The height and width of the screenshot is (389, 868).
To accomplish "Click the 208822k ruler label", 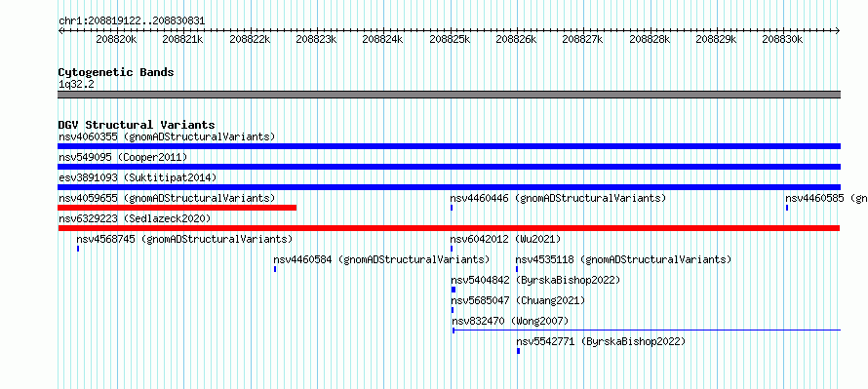I will [x=250, y=39].
